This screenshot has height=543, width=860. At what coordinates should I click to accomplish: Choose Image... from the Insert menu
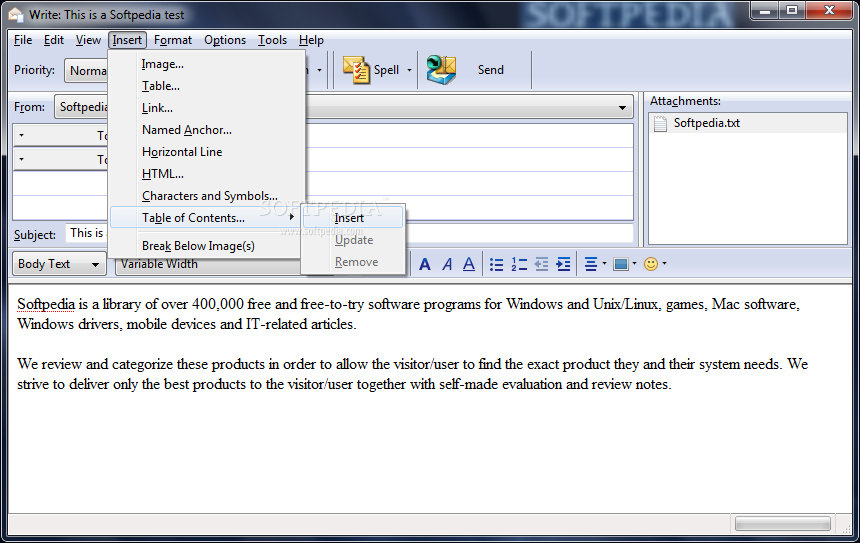pyautogui.click(x=207, y=64)
